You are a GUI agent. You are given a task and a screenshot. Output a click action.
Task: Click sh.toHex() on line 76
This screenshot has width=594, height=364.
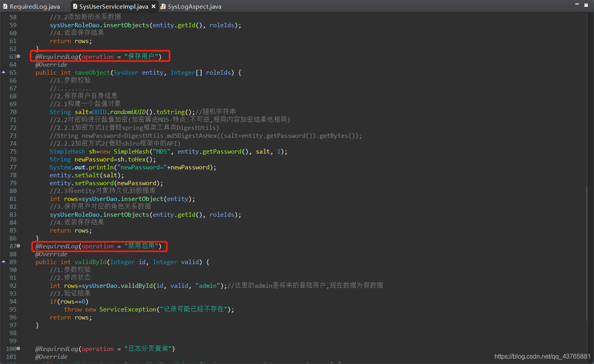point(135,159)
